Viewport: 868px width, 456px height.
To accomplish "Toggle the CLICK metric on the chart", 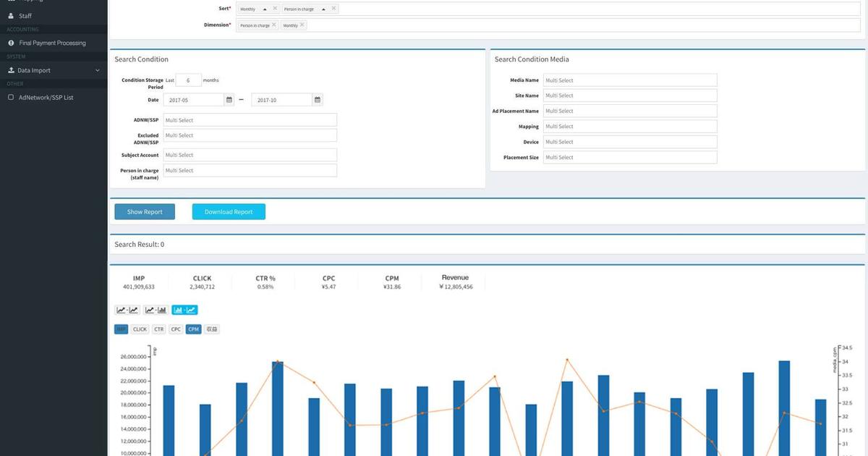I will coord(140,329).
